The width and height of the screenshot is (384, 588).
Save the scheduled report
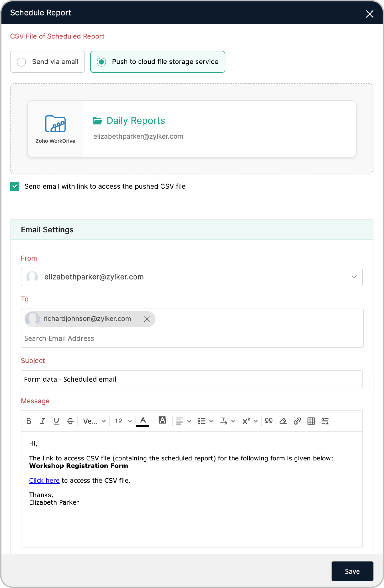click(x=352, y=571)
